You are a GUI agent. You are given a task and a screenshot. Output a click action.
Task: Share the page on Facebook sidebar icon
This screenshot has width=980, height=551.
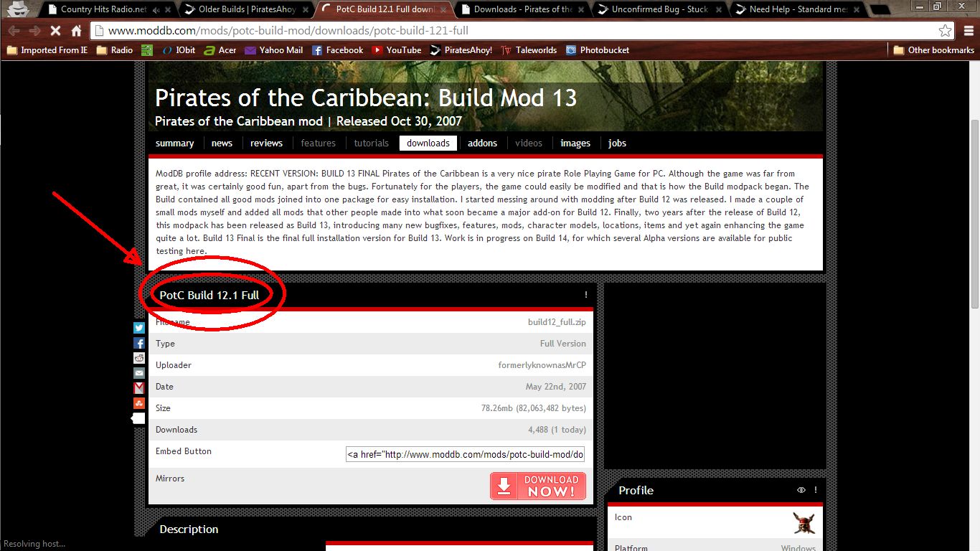pyautogui.click(x=139, y=343)
